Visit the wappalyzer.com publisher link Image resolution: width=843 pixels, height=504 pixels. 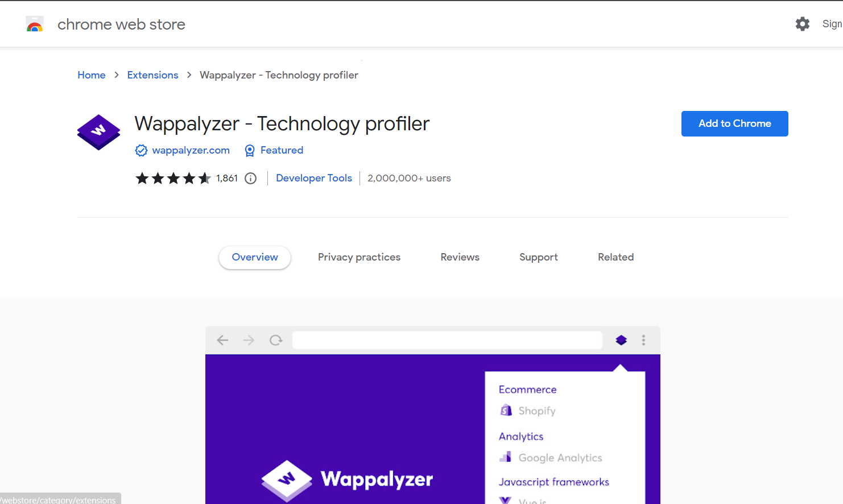tap(191, 150)
